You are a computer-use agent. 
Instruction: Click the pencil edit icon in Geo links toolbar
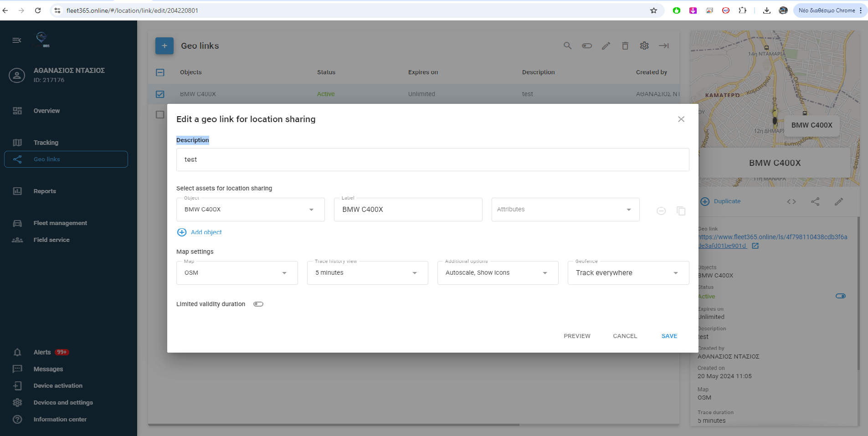(x=606, y=46)
